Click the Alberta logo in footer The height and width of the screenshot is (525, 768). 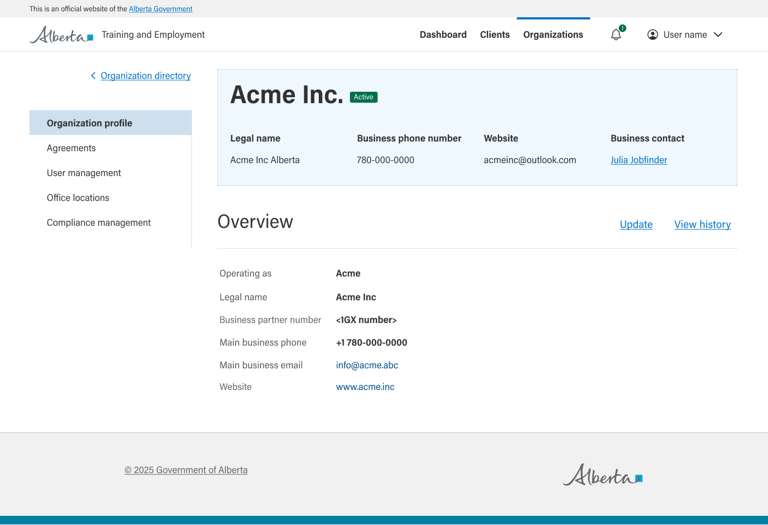602,475
